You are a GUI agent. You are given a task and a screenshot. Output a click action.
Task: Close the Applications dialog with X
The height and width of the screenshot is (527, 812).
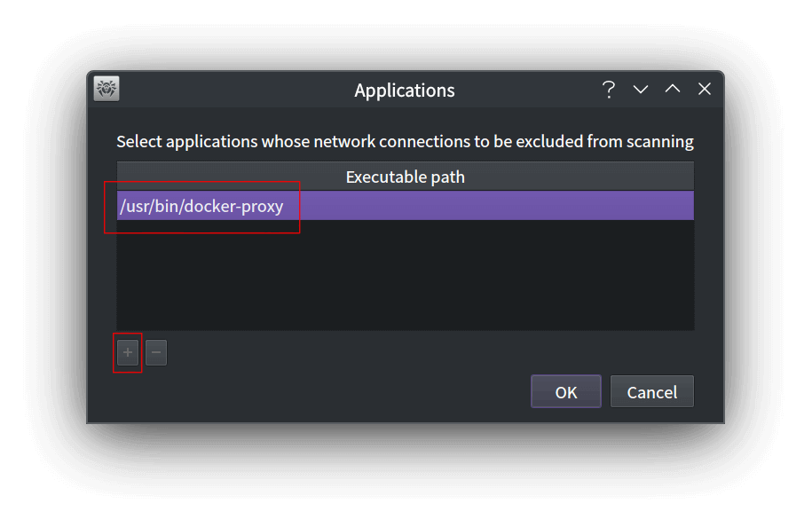point(705,89)
